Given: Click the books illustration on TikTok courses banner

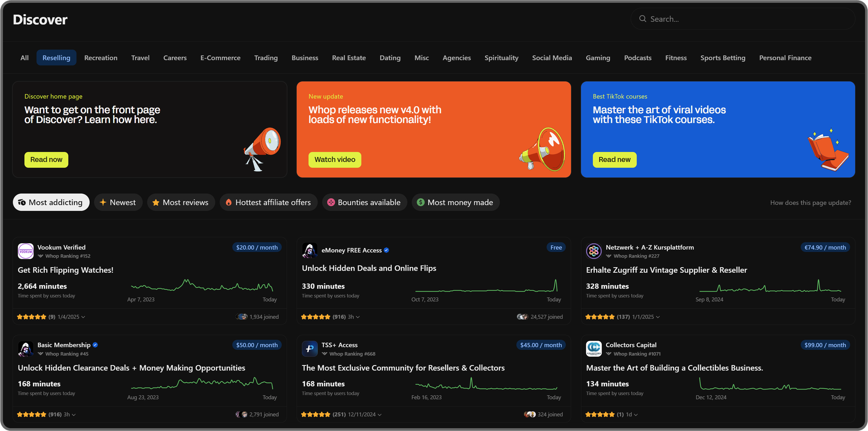Looking at the screenshot, I should (x=828, y=150).
